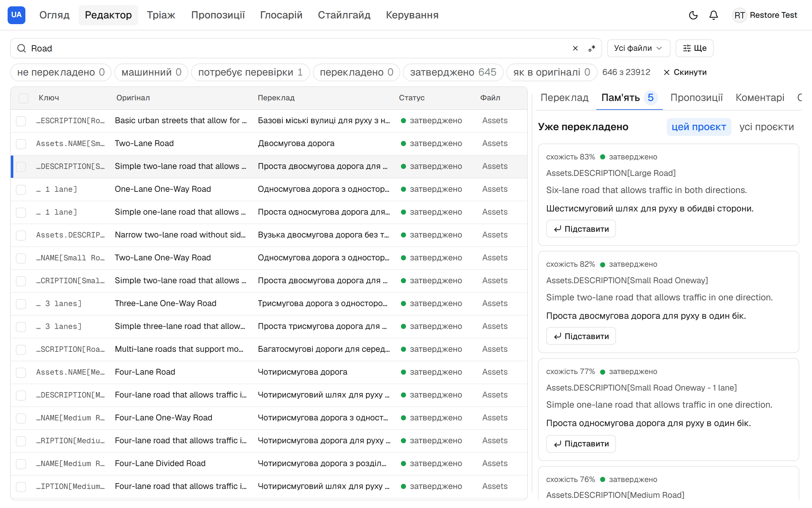Click the search magnifier icon
Screen dimensions: 812x508
coord(22,48)
